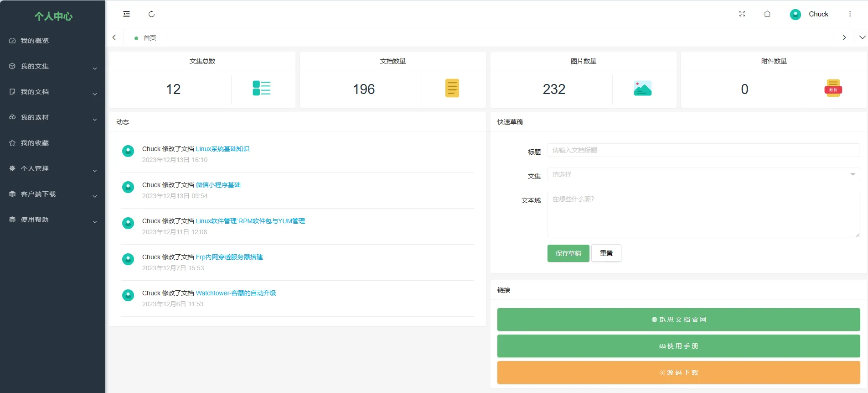The image size is (868, 393).
Task: Click the refresh icon in top bar
Action: pos(151,14)
